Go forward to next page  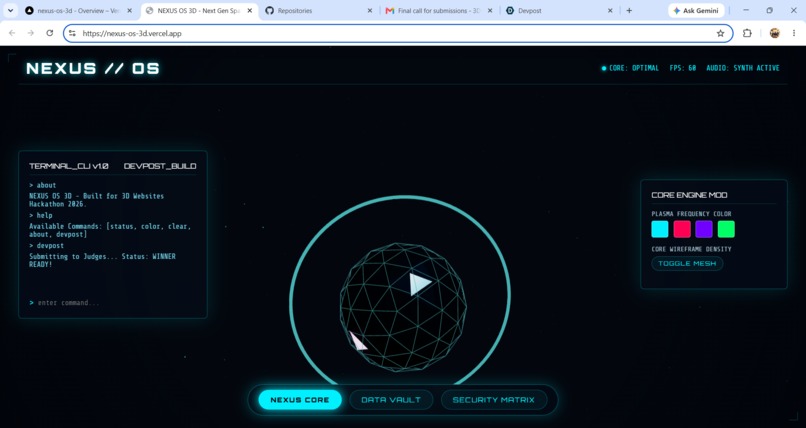[x=31, y=33]
